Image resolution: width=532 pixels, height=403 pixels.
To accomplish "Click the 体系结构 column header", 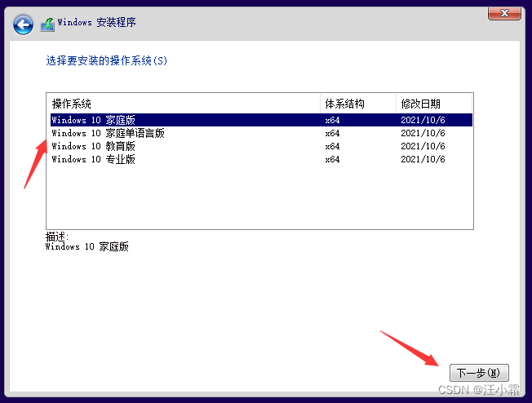I will click(358, 104).
